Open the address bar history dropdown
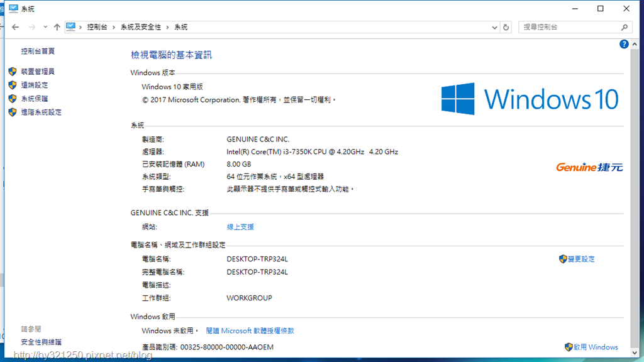644x362 pixels. pyautogui.click(x=494, y=28)
